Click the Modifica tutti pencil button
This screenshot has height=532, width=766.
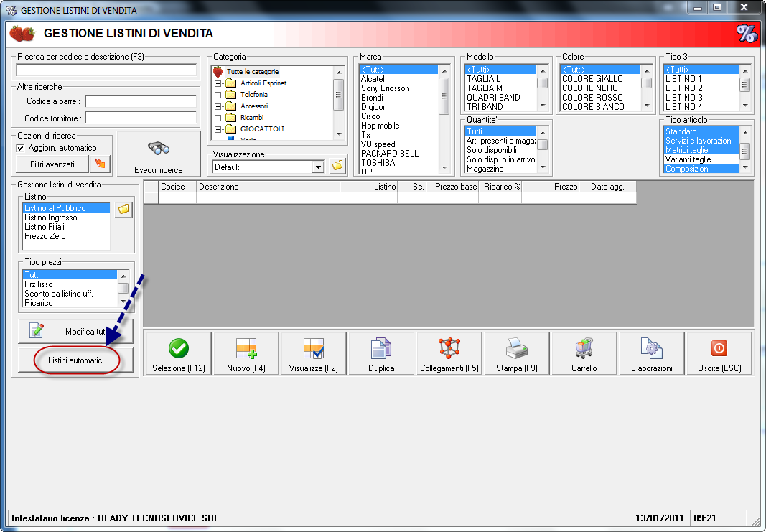75,331
